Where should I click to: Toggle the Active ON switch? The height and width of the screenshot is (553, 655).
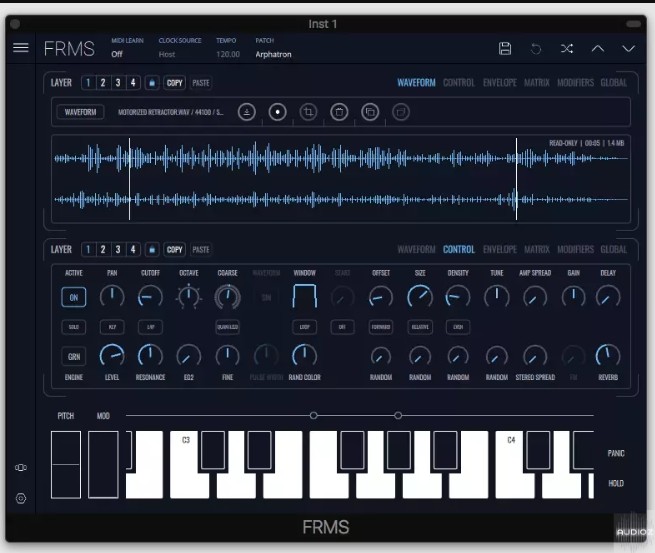(x=74, y=297)
